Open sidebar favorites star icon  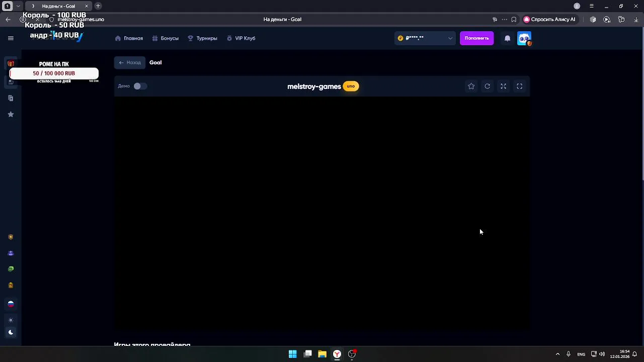tap(11, 114)
